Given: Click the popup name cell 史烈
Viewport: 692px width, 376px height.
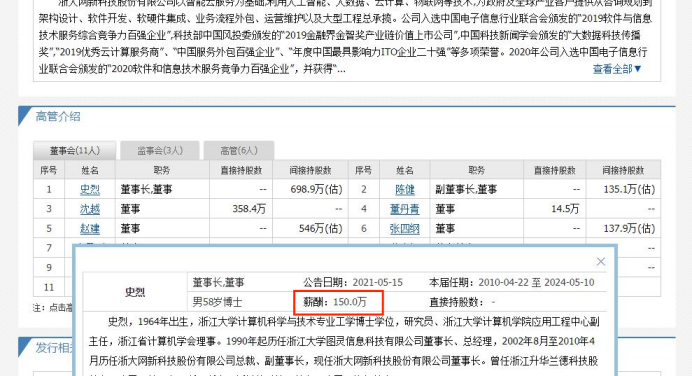Looking at the screenshot, I should 135,292.
